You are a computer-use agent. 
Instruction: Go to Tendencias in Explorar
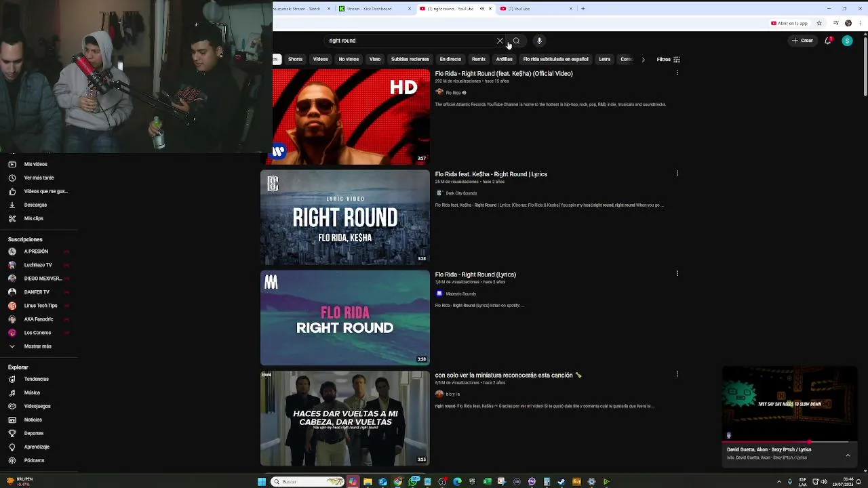[38, 379]
